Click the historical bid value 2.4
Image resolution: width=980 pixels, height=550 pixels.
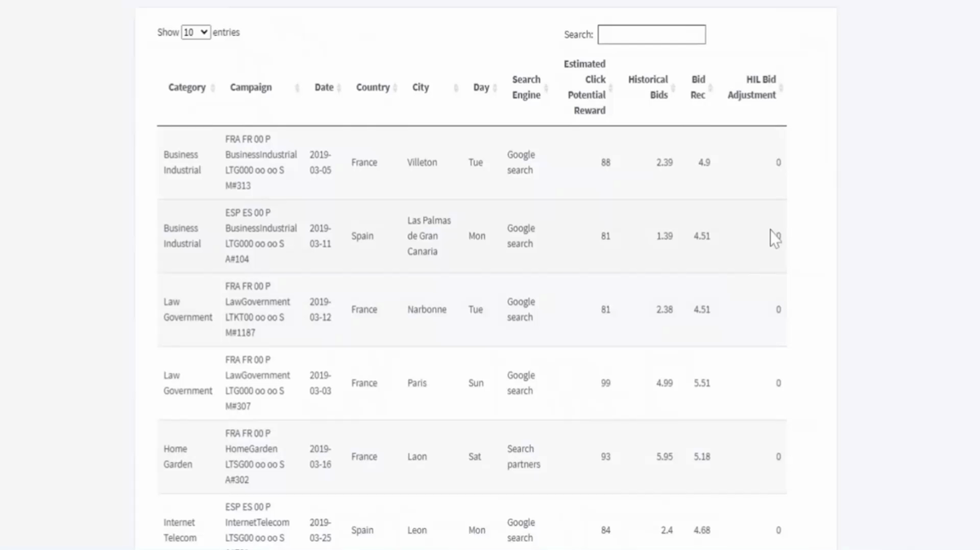point(666,530)
